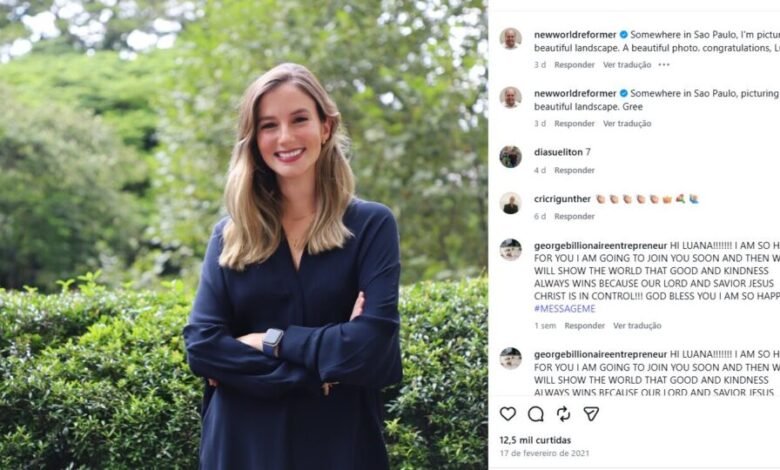The width and height of the screenshot is (780, 470).
Task: Click first newworldreformer profile avatar
Action: click(x=510, y=39)
